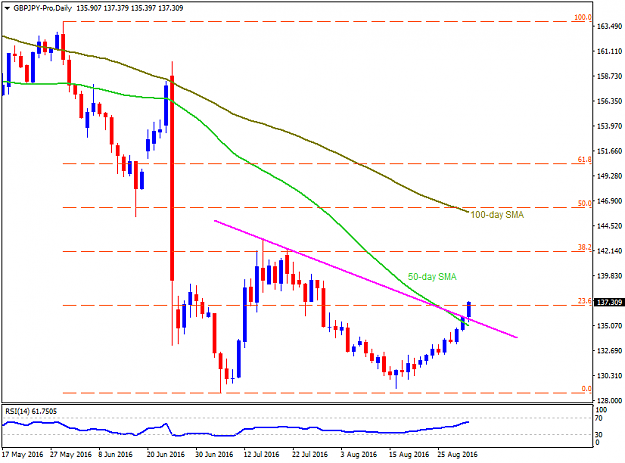625x463 pixels.
Task: Select the 50.0 Fibonacci level label
Action: 584,203
